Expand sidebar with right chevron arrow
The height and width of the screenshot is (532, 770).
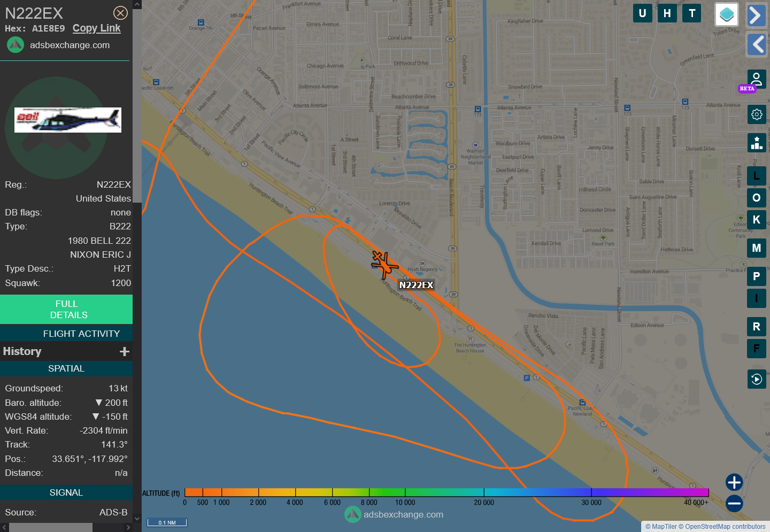coord(756,16)
